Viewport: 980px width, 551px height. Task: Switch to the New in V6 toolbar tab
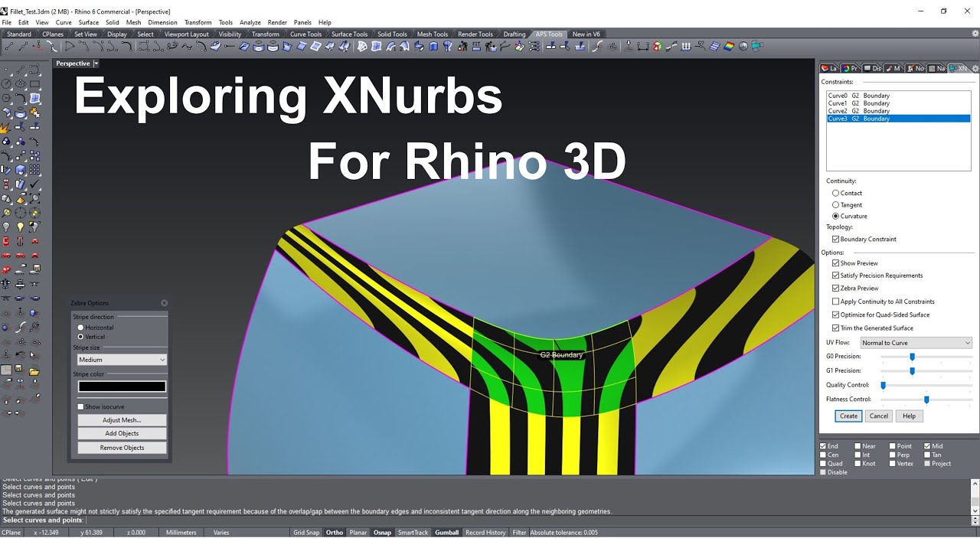[x=586, y=34]
